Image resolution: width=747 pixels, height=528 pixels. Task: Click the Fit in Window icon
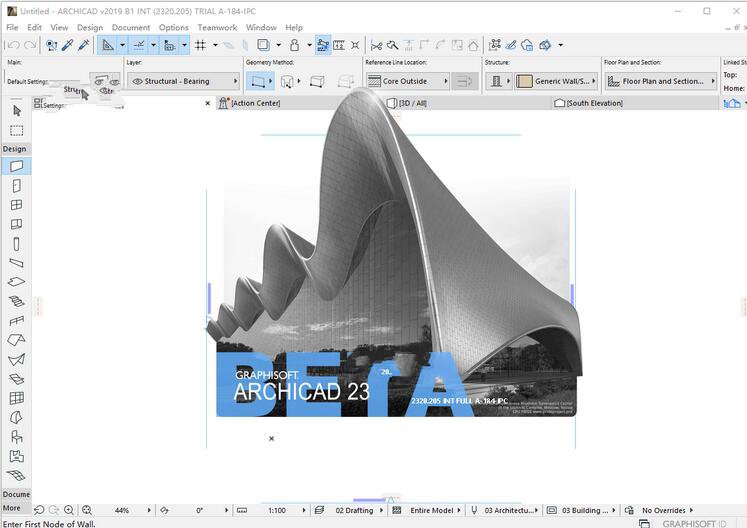coord(87,510)
